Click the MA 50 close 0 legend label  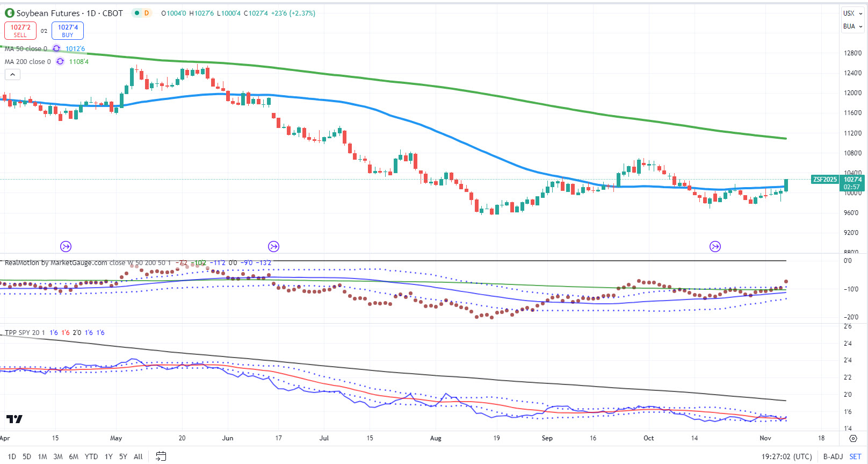click(26, 48)
